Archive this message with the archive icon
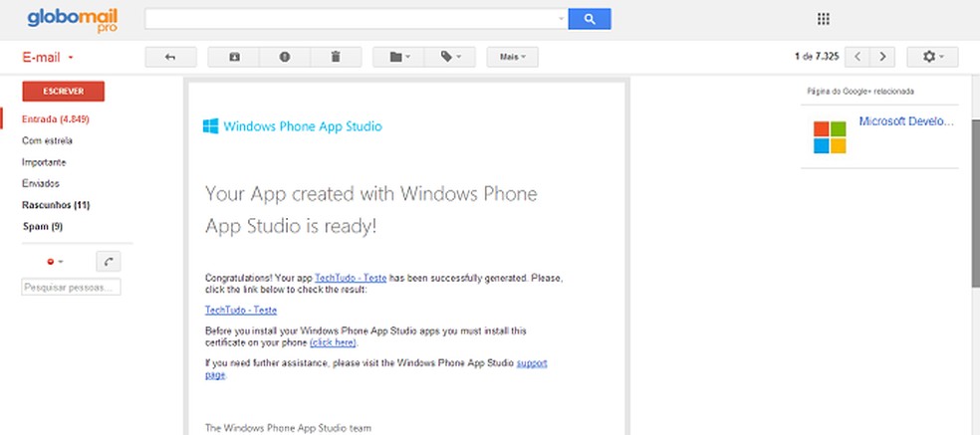The image size is (980, 435). 234,57
